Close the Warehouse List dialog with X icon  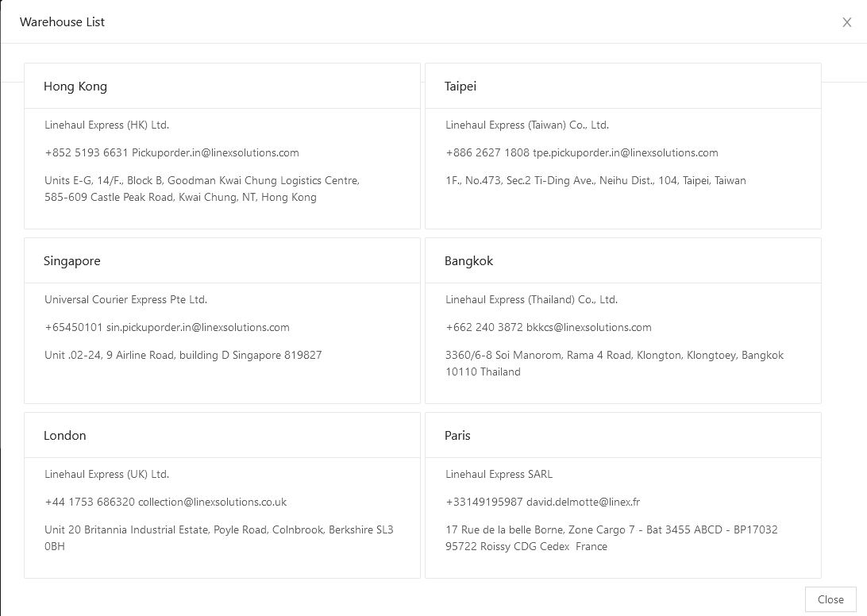click(846, 22)
